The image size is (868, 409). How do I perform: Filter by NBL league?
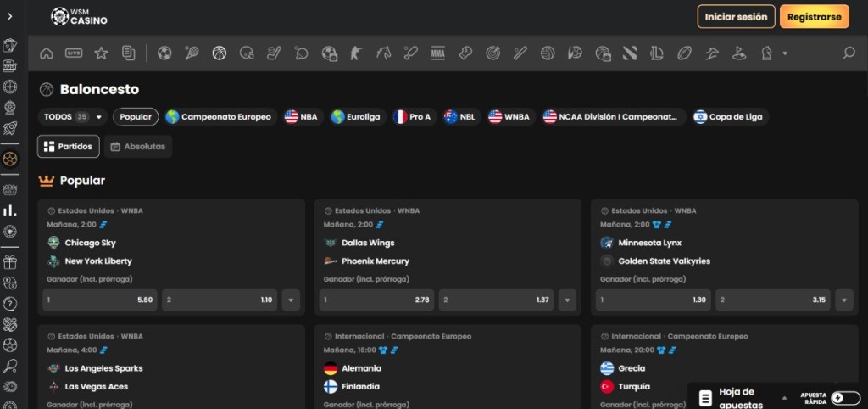tap(460, 117)
